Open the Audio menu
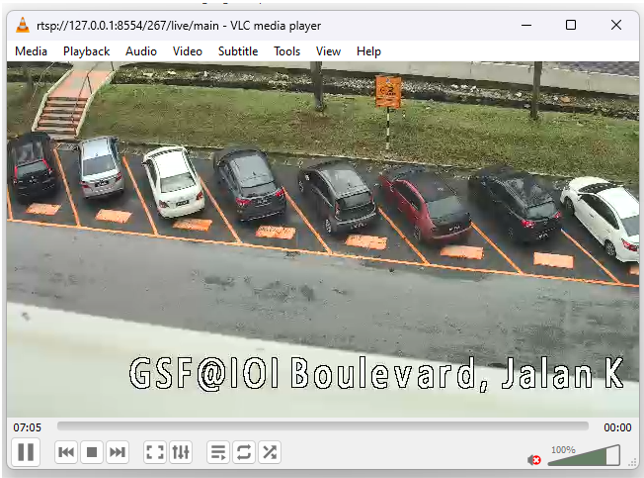 click(x=141, y=51)
